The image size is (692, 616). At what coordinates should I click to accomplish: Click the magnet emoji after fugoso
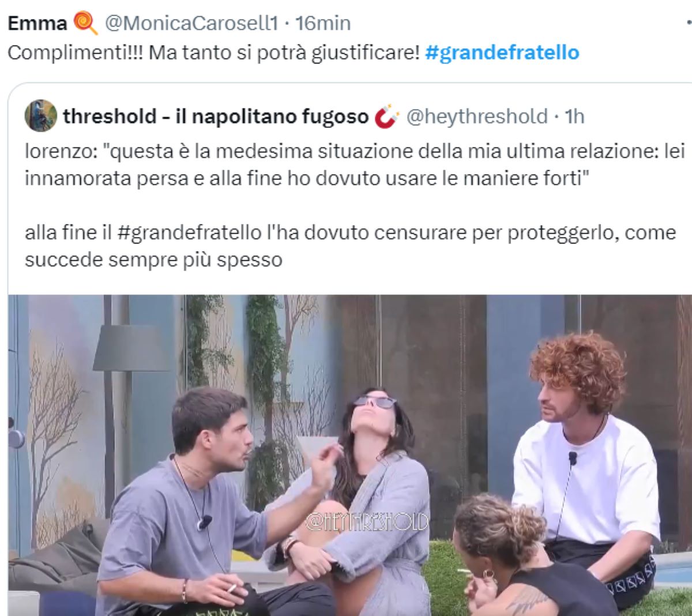(x=387, y=117)
